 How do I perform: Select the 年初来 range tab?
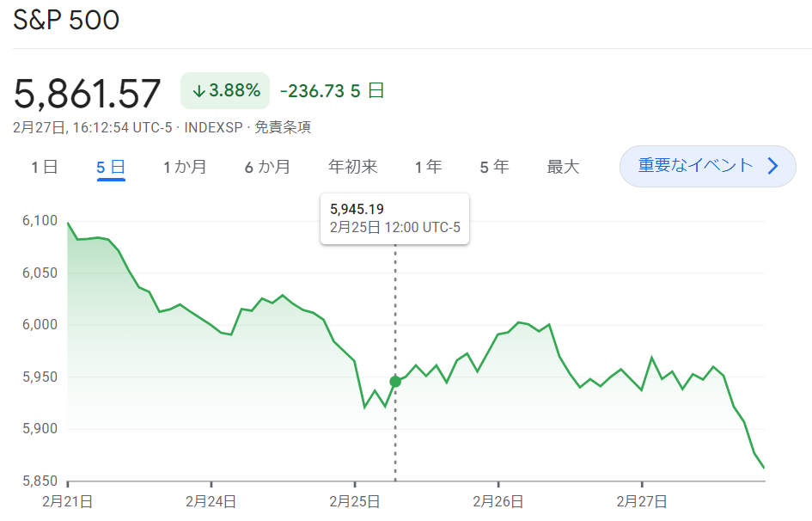tap(352, 167)
